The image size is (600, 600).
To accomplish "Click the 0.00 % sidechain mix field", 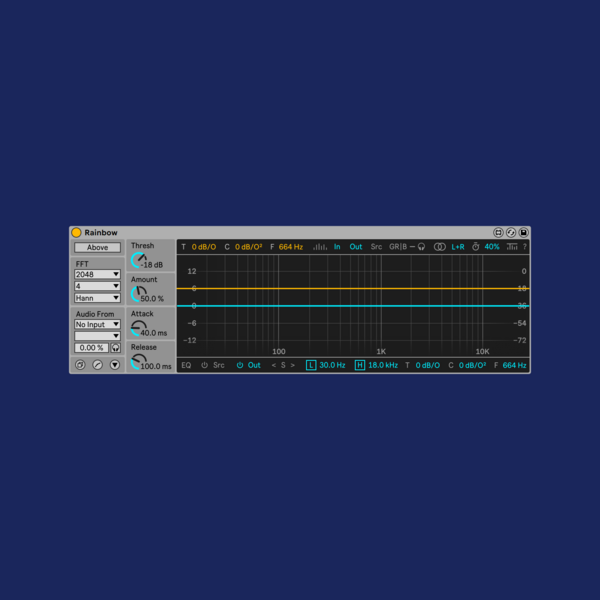I will pyautogui.click(x=91, y=348).
